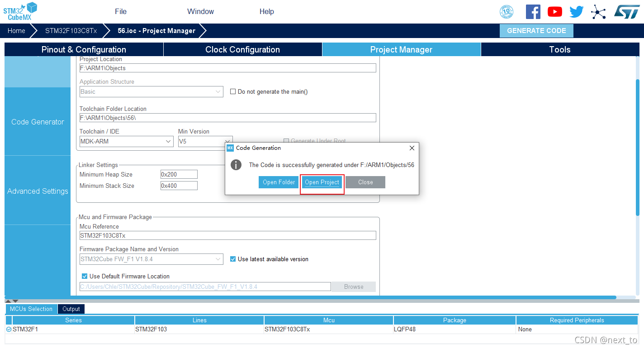Click the Minimum Stack Size field
644x349 pixels.
click(179, 186)
